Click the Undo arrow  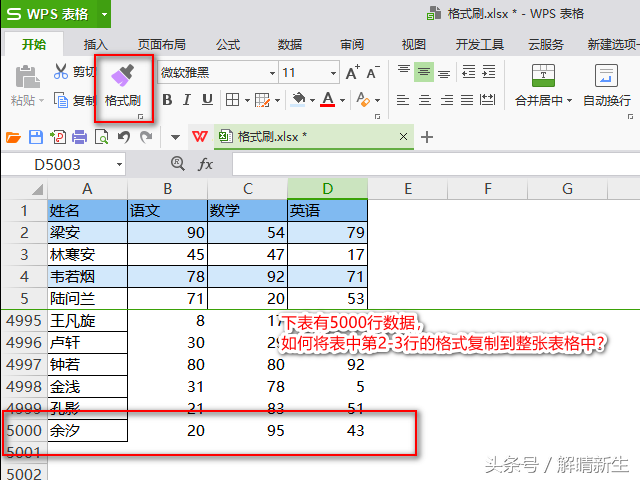[x=124, y=137]
